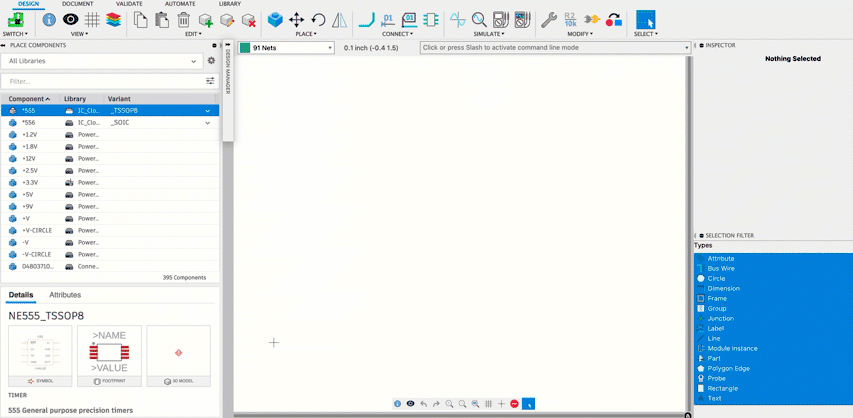
Task: Open the VIEW dropdown menu
Action: [x=79, y=34]
